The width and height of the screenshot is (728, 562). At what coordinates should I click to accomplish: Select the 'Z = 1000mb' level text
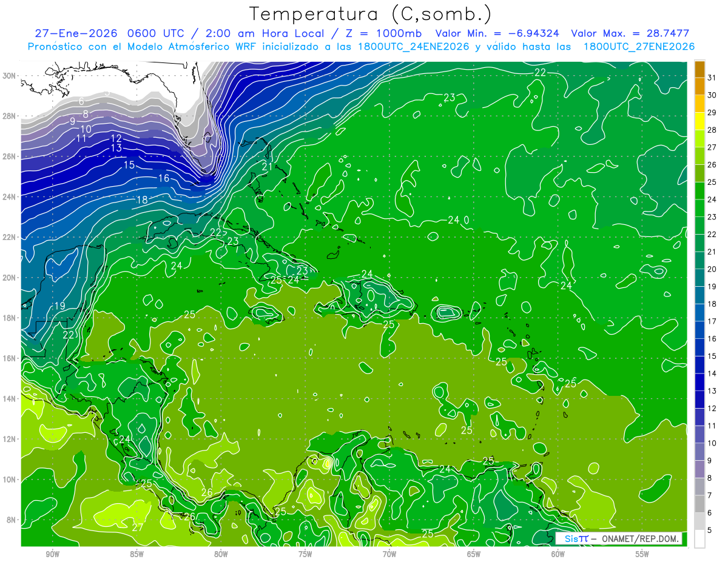[x=384, y=33]
